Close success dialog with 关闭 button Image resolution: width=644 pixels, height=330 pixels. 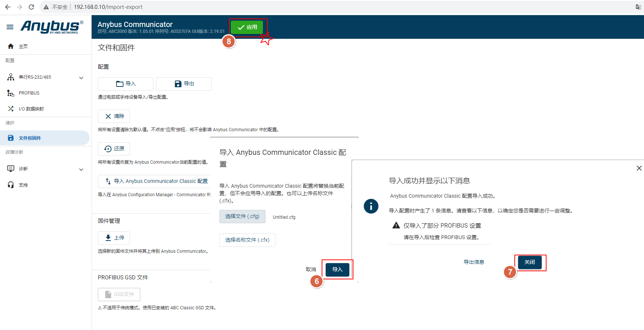tap(530, 262)
